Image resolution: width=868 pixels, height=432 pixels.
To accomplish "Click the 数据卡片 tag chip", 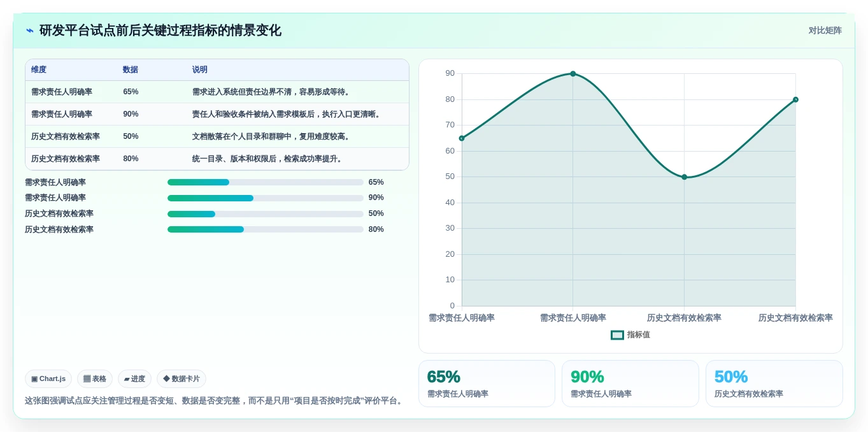I will pos(181,378).
